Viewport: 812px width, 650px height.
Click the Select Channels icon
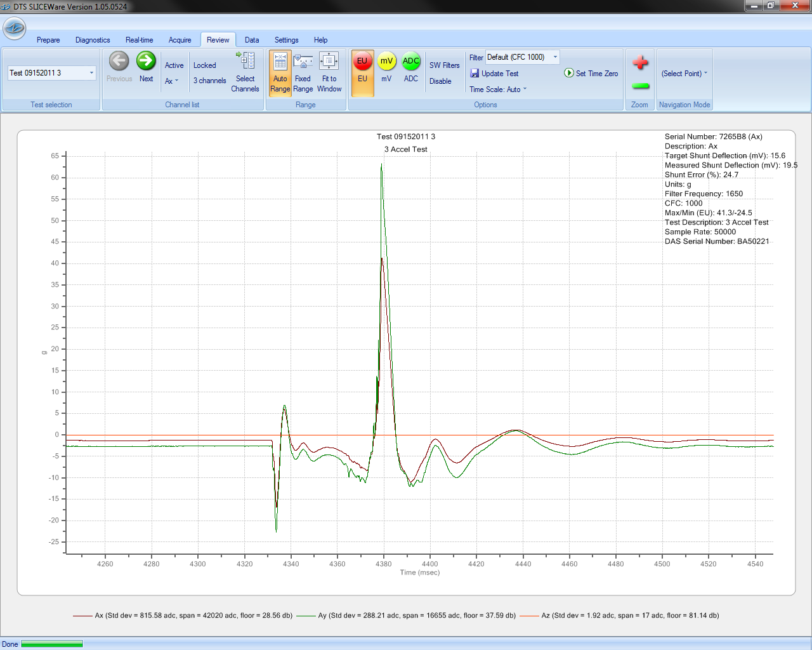246,61
